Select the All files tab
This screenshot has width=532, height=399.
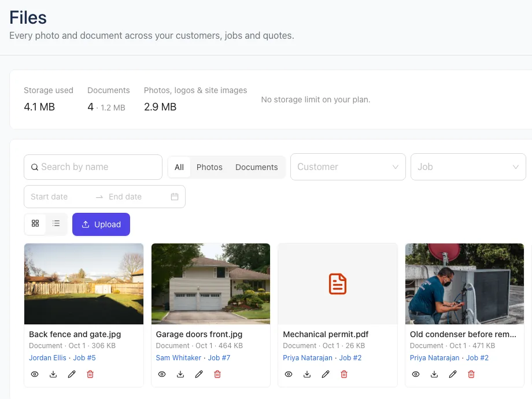[x=179, y=167]
